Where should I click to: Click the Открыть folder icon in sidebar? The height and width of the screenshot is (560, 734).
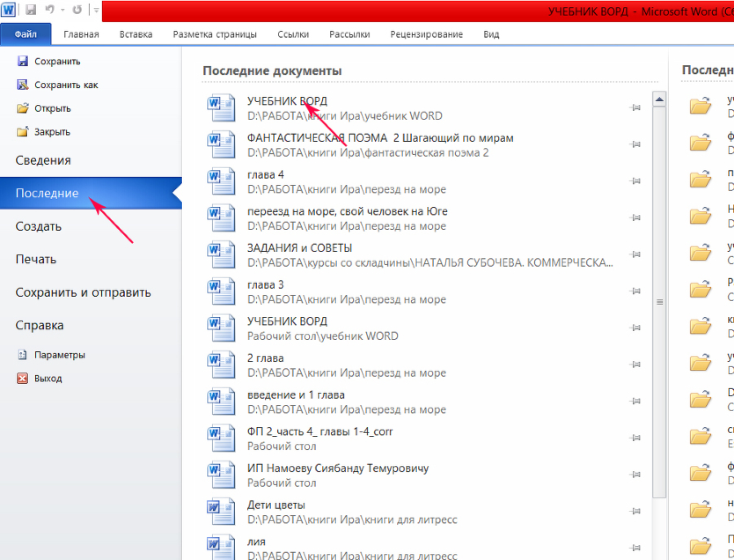(24, 108)
